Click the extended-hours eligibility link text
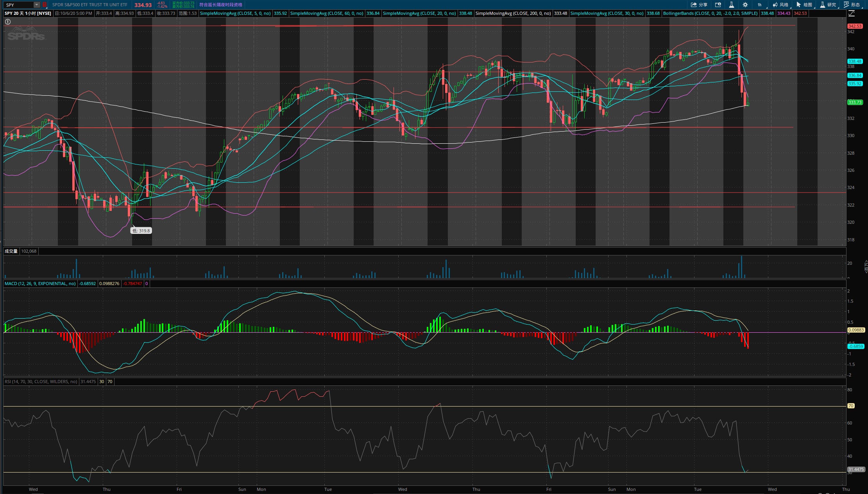The width and height of the screenshot is (868, 494). tap(220, 5)
